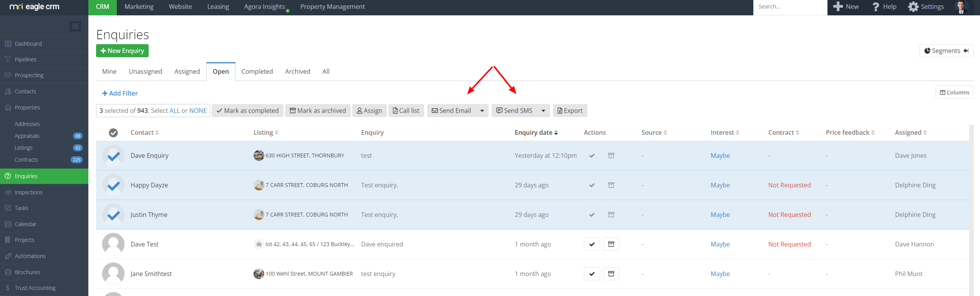
Task: Toggle the select-all checkbox in table header
Action: coord(113,132)
